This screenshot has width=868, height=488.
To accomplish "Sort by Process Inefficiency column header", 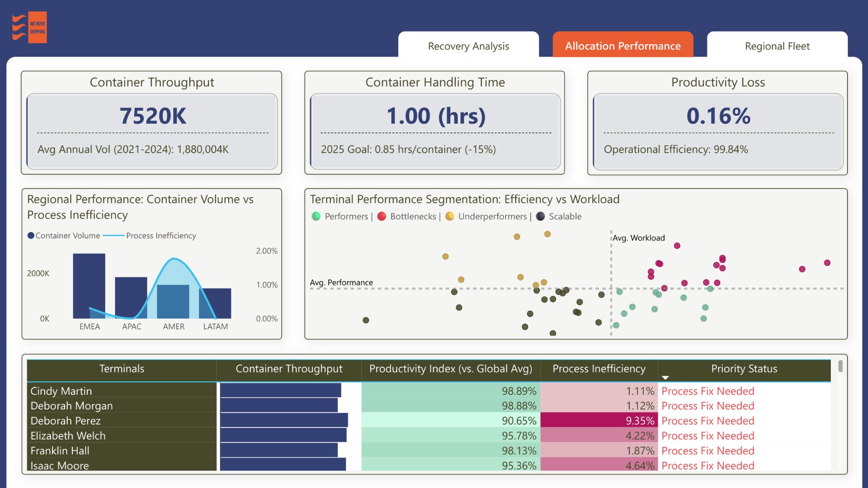I will pyautogui.click(x=599, y=369).
